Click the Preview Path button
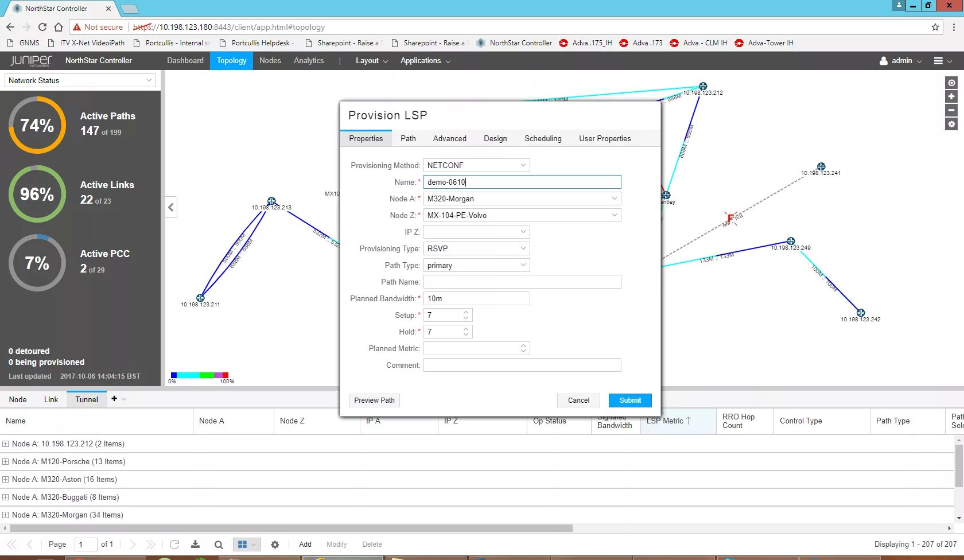964x560 pixels. [374, 400]
